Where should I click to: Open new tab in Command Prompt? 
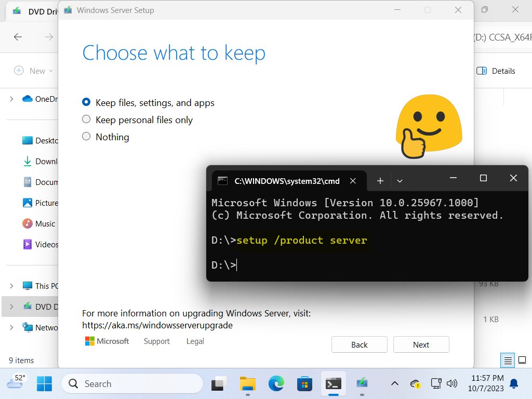tap(380, 181)
